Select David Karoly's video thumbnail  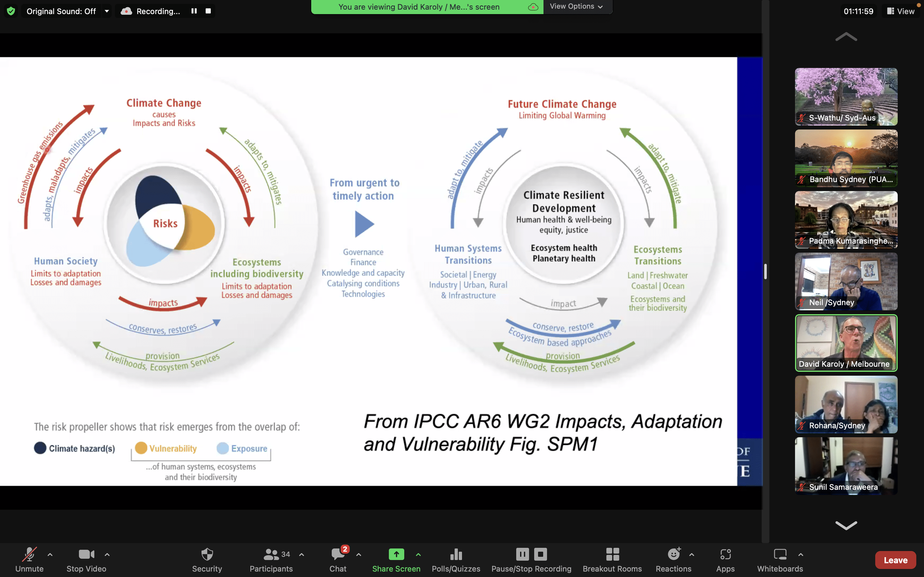point(846,342)
